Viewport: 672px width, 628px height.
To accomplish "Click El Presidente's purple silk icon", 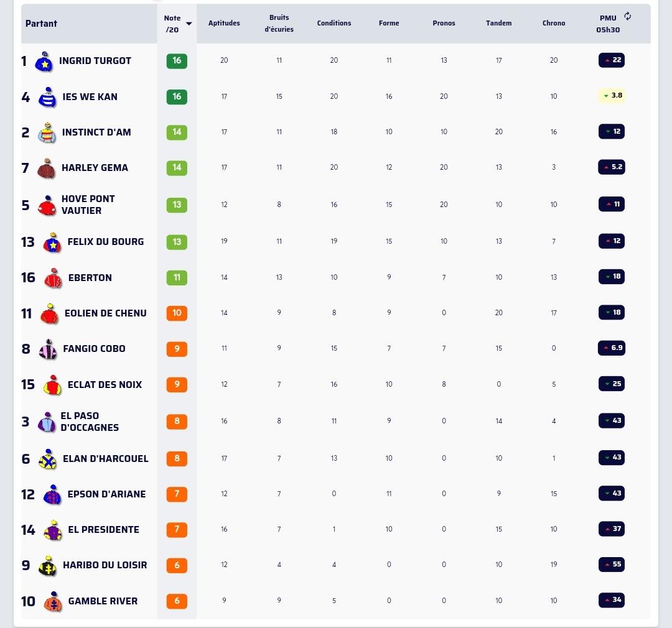I will click(53, 530).
